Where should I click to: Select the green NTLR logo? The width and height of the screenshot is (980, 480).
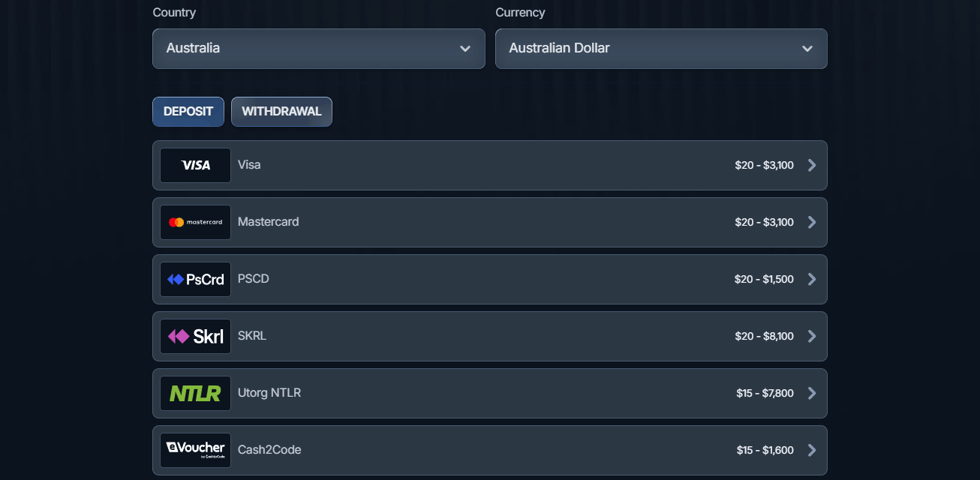(194, 392)
